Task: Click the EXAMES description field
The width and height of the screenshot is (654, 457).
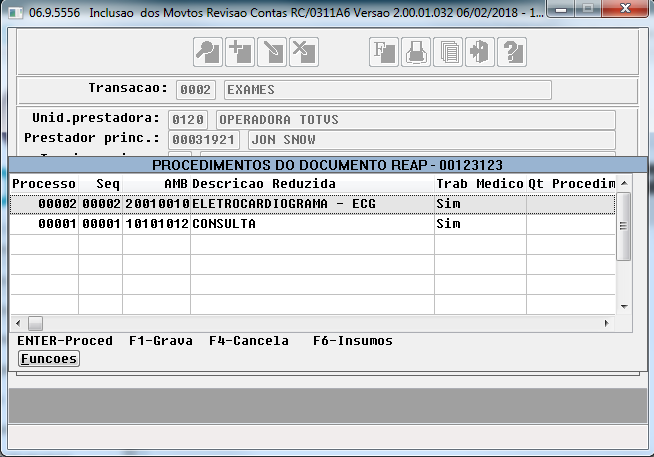Action: (x=388, y=90)
